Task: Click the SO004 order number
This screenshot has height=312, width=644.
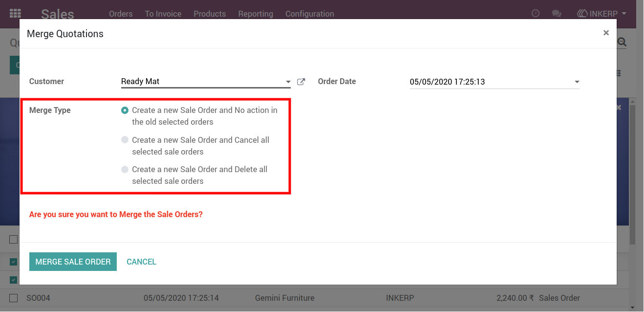Action: (x=38, y=298)
